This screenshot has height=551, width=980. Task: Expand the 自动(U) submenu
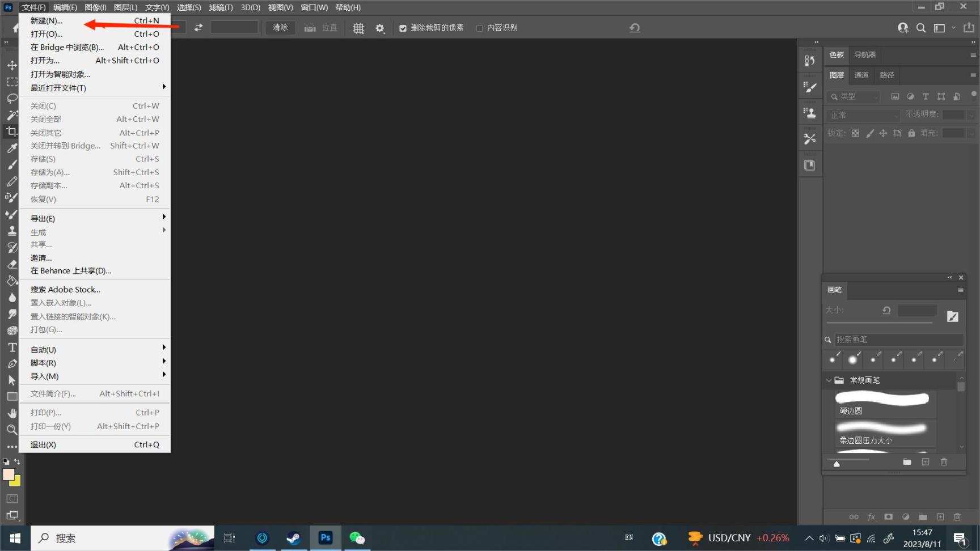coord(95,349)
